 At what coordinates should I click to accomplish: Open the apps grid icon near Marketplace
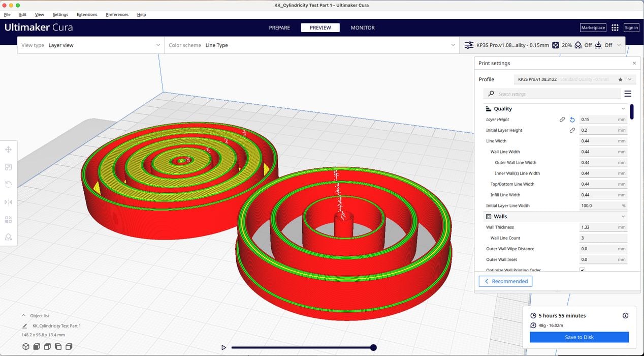tap(615, 27)
